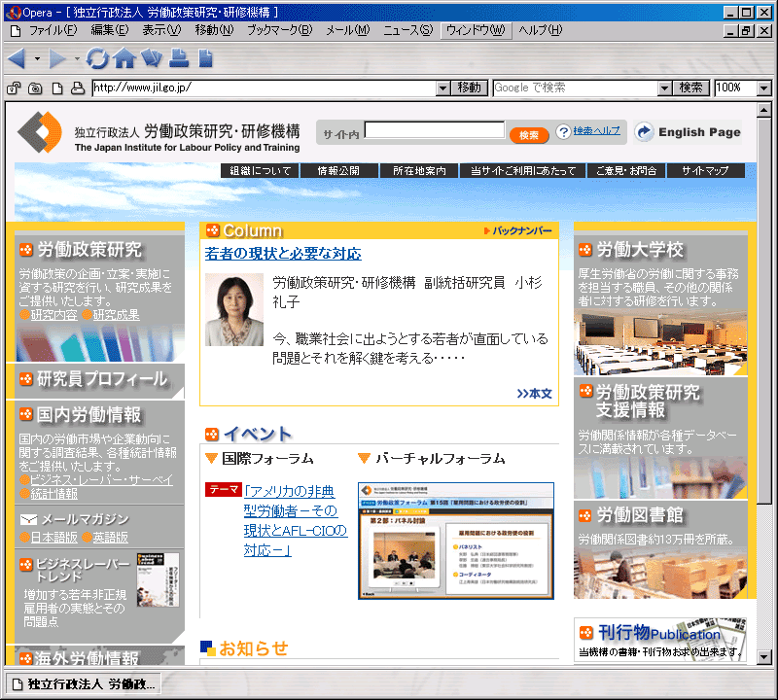Screen dimensions: 778x700
Task: Expand the Google search field dropdown
Action: [665, 88]
